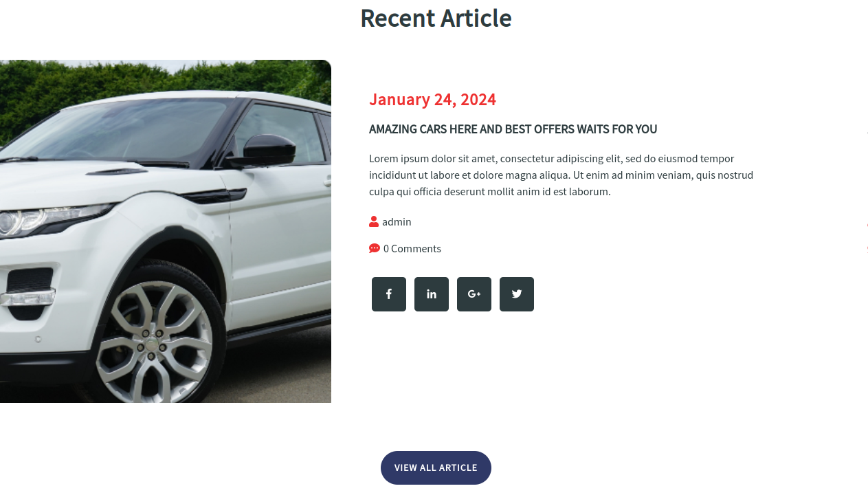Viewport: 868px width, 495px height.
Task: Click the Google Plus share icon
Action: click(x=474, y=294)
